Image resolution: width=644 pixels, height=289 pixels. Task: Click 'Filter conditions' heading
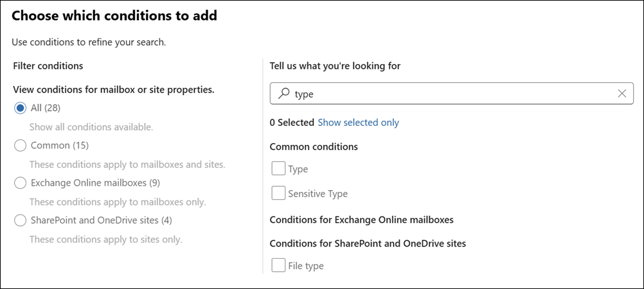[x=48, y=66]
